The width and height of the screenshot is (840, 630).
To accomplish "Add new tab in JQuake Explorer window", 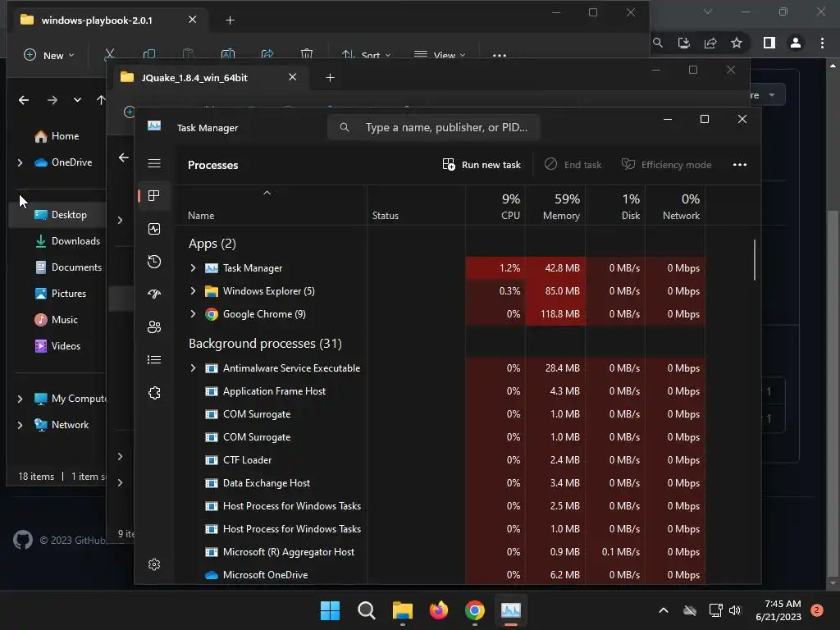I will click(x=330, y=78).
